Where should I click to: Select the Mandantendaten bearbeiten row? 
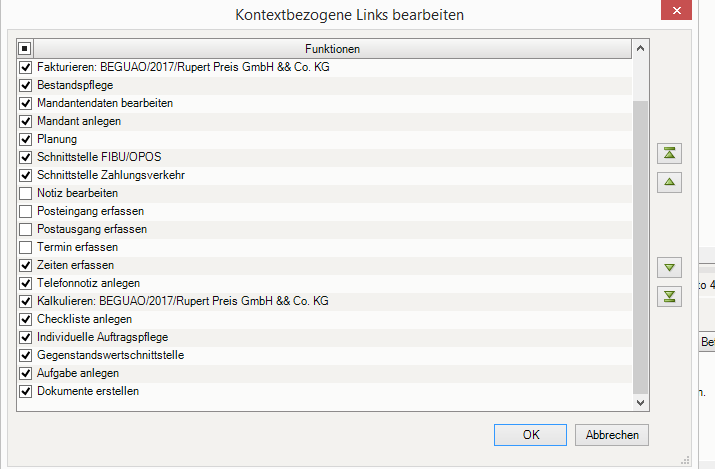coord(105,103)
